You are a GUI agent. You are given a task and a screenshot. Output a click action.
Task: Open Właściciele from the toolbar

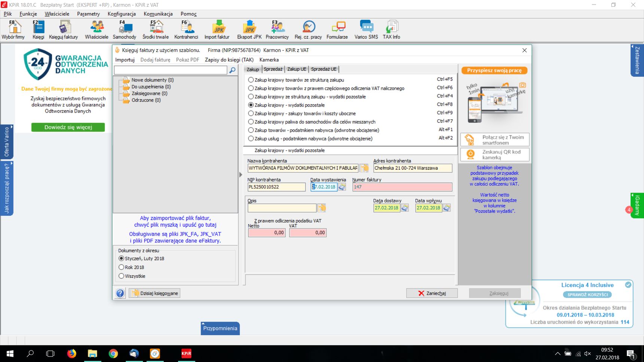tap(97, 30)
